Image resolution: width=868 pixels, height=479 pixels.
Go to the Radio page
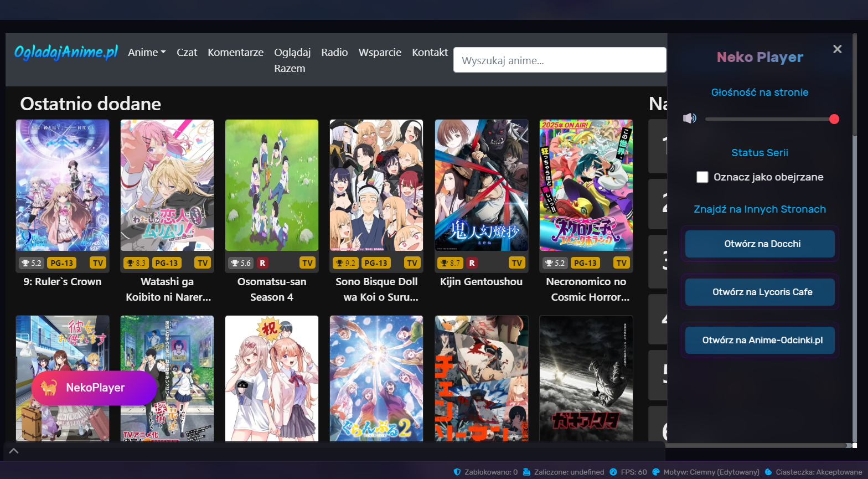334,53
